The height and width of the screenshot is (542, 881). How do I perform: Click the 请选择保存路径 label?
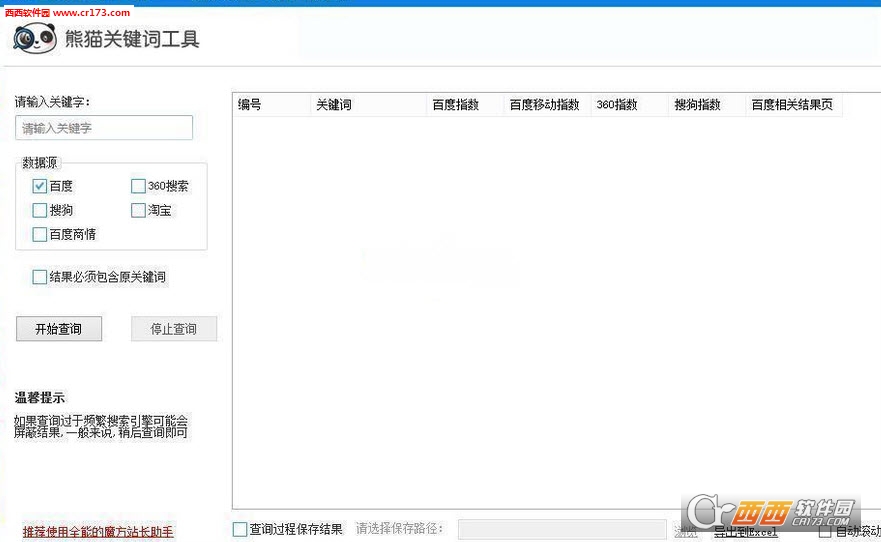click(x=399, y=529)
